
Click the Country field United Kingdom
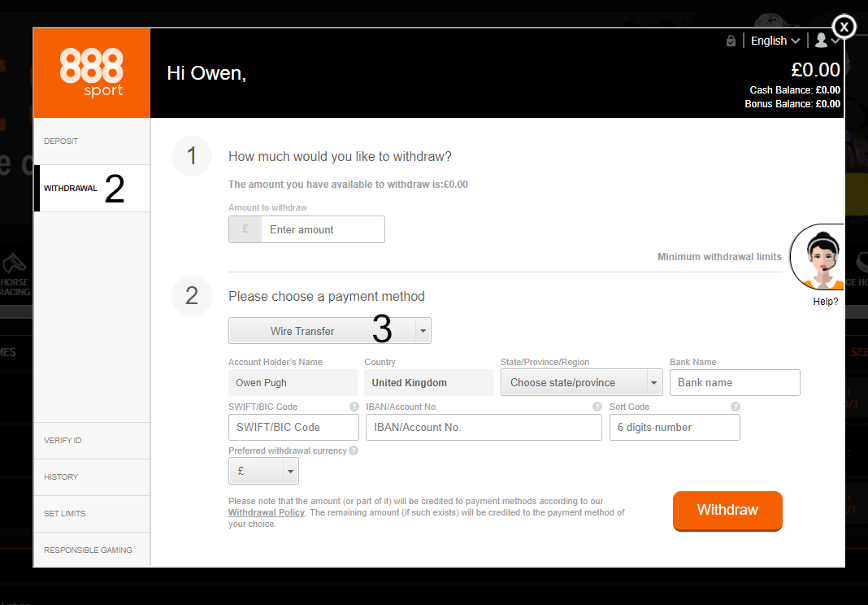tap(428, 383)
